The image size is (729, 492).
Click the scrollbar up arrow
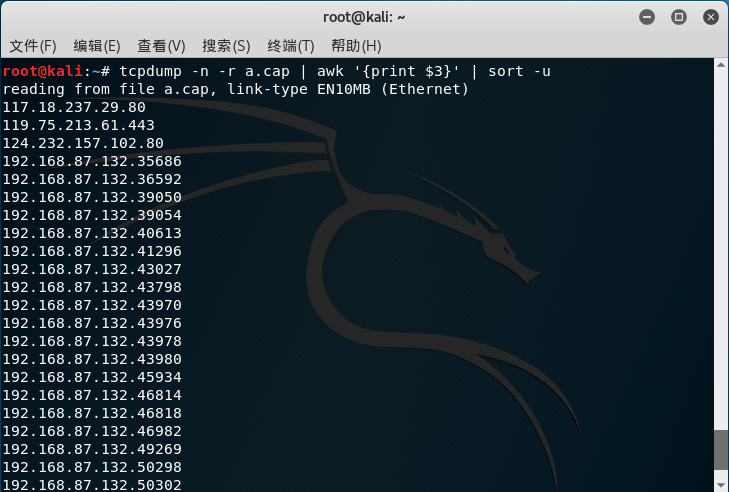[x=721, y=65]
